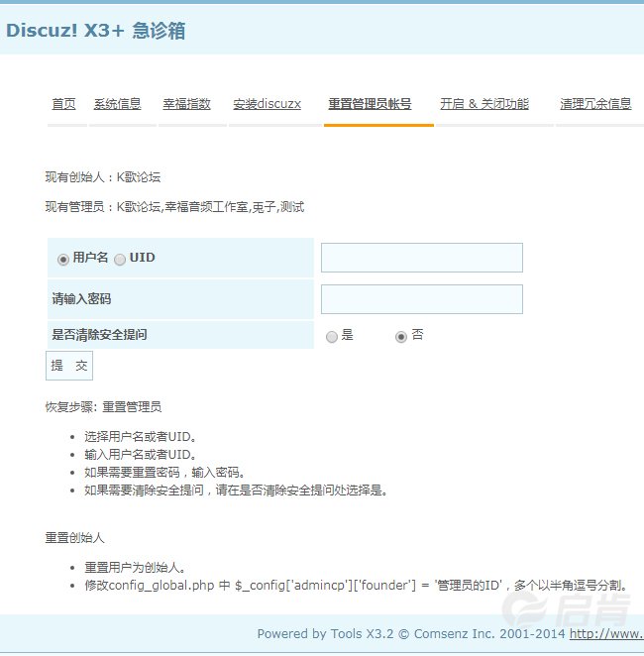Click the 选择用户名或者UID bullet
The width and height of the screenshot is (644, 656).
[x=140, y=437]
